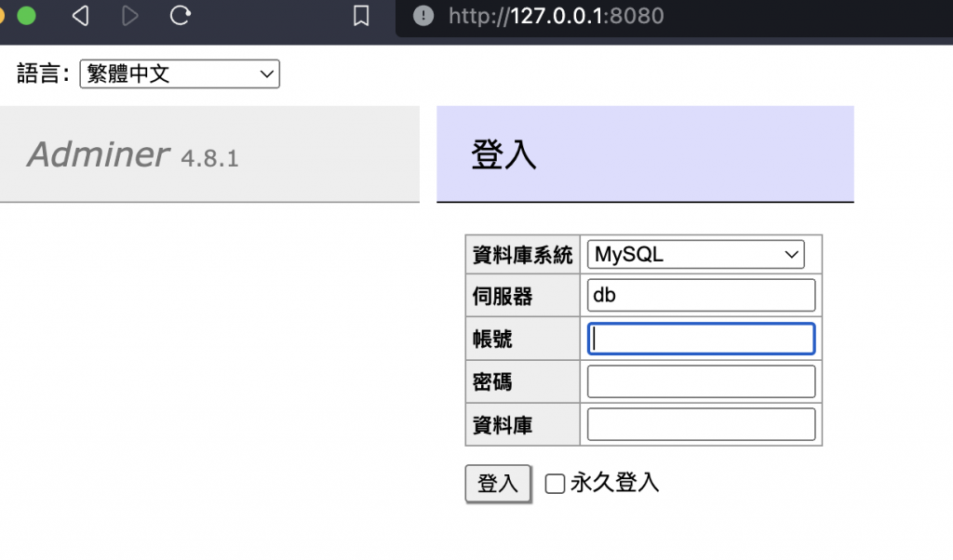Select the 語言 label text
The height and width of the screenshot is (560, 953).
pos(42,73)
